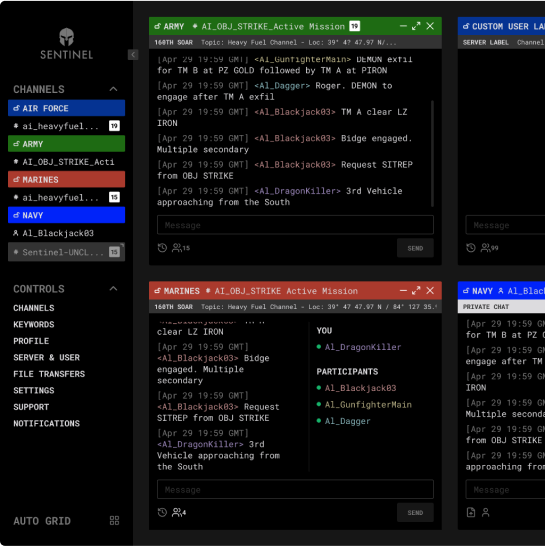
Task: Select the NAVY server
Action: pos(67,215)
